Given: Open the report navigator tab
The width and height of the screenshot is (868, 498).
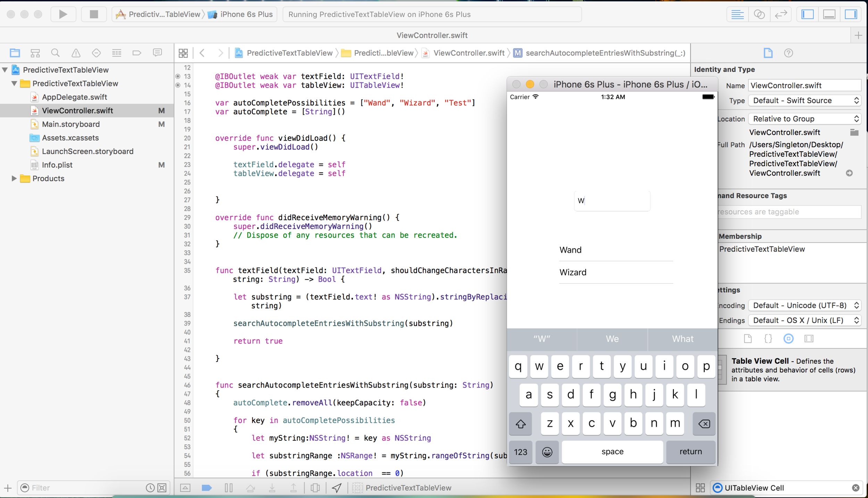Looking at the screenshot, I should (157, 53).
